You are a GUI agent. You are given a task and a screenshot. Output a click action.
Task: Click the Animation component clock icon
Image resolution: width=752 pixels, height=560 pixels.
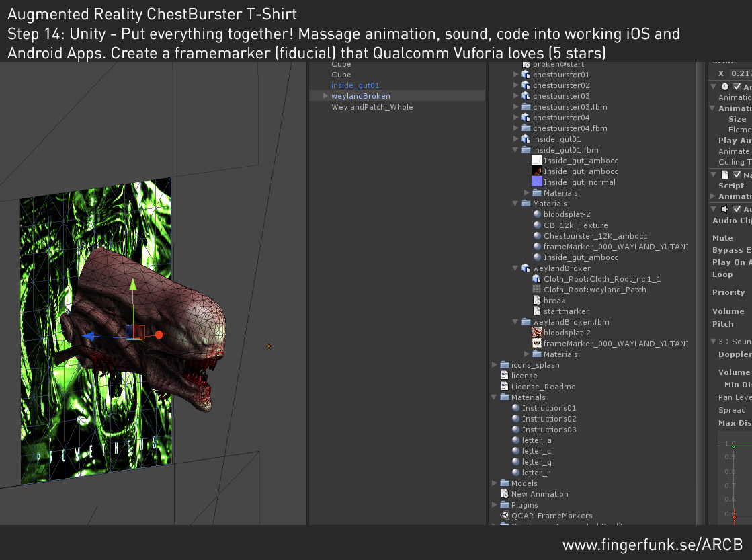(725, 87)
